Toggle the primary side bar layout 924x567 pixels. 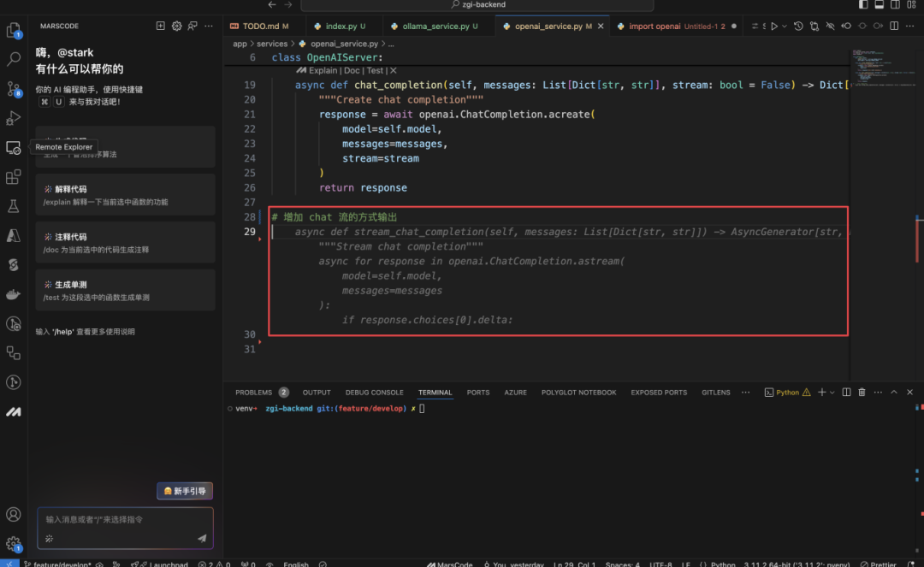863,4
